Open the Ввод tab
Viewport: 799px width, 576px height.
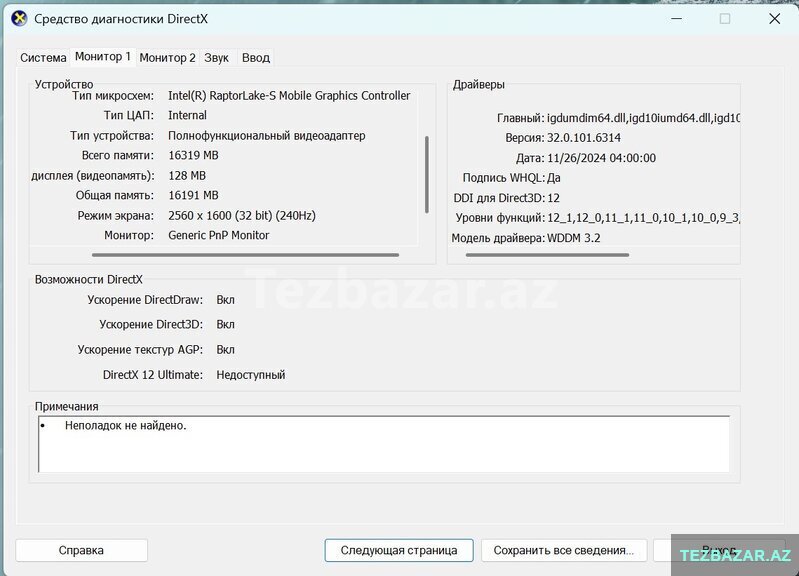[x=256, y=58]
